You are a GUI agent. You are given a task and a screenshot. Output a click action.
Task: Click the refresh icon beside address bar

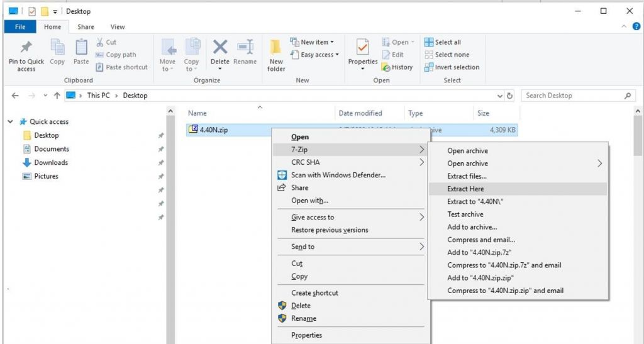pyautogui.click(x=510, y=96)
